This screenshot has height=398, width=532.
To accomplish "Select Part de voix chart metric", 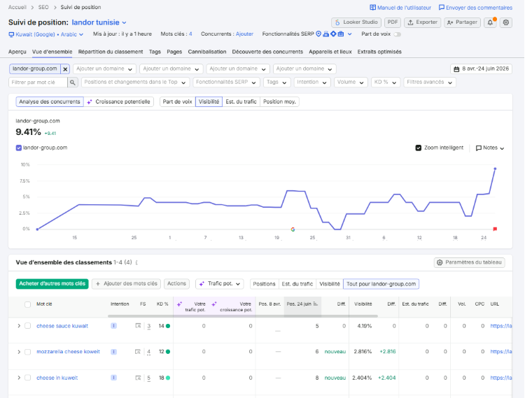I will click(177, 101).
